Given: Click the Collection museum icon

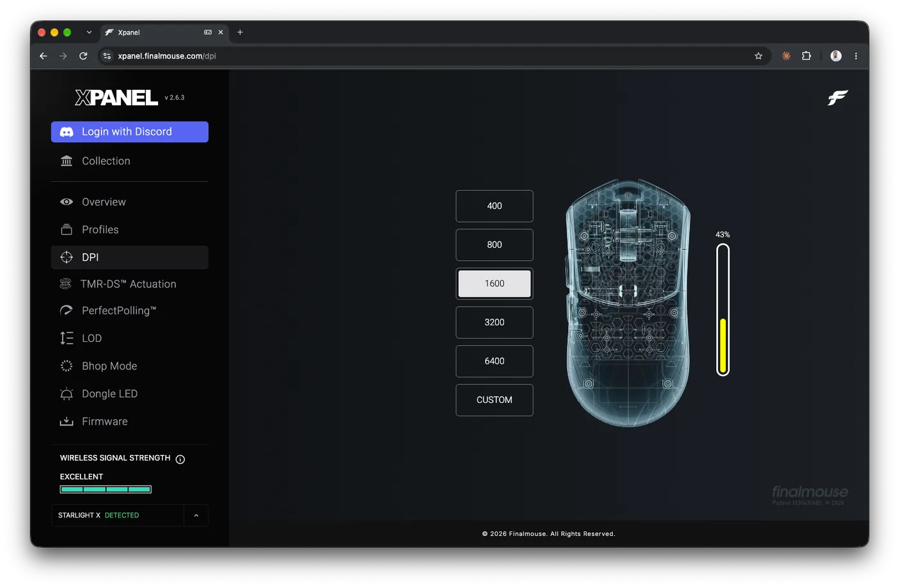Looking at the screenshot, I should tap(66, 161).
